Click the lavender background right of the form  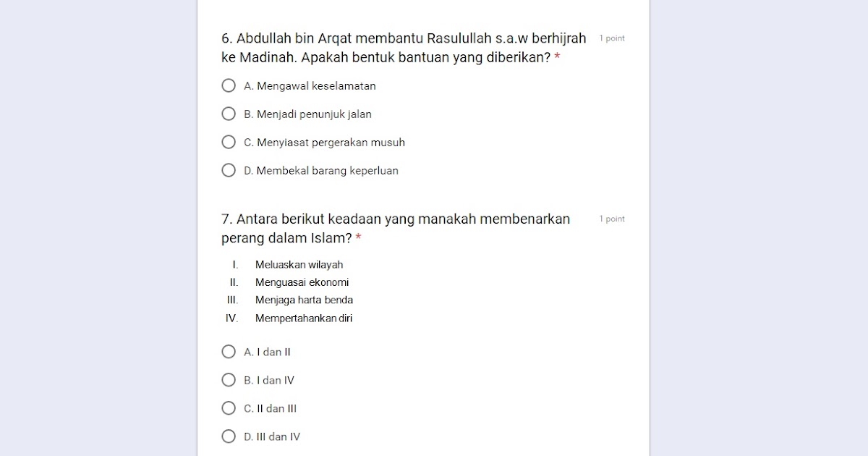click(x=759, y=228)
